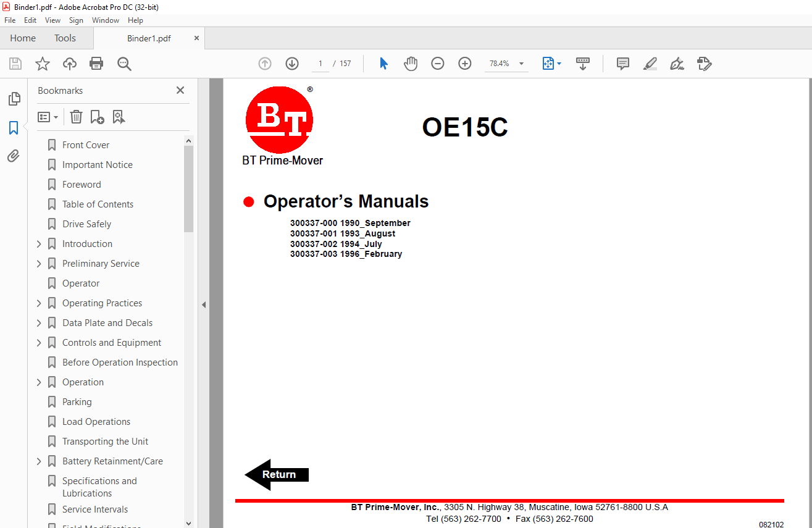The height and width of the screenshot is (528, 812).
Task: Open the File menu
Action: tap(10, 20)
